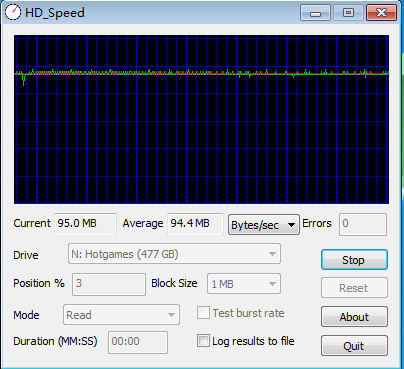Enable Log results to file checkbox

pyautogui.click(x=203, y=341)
